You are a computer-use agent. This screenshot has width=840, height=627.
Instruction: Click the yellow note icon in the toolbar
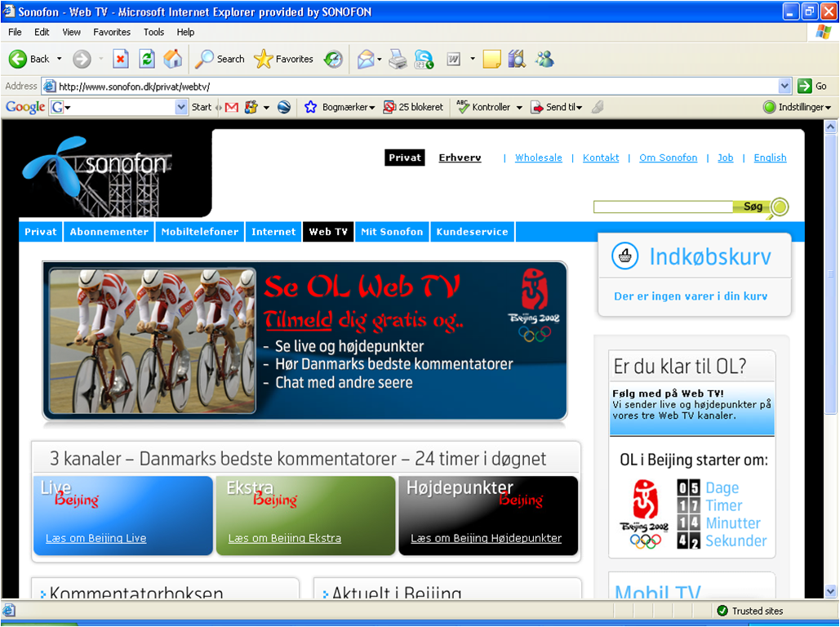pos(491,59)
